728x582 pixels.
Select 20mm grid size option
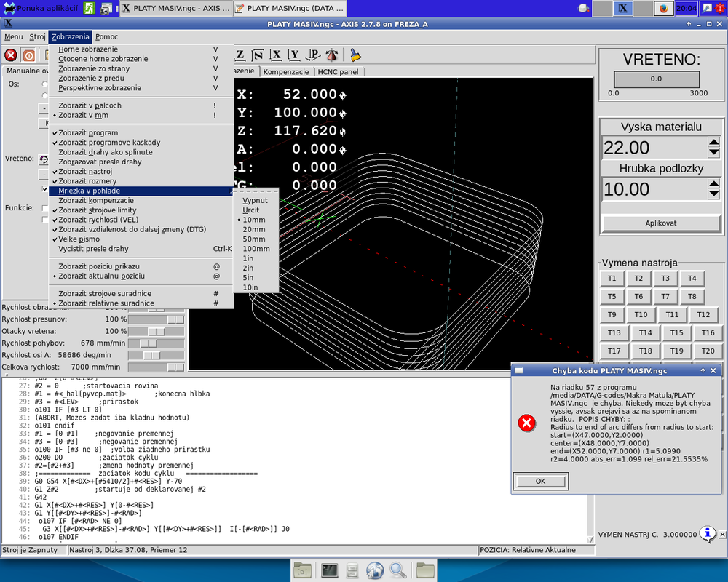point(254,229)
